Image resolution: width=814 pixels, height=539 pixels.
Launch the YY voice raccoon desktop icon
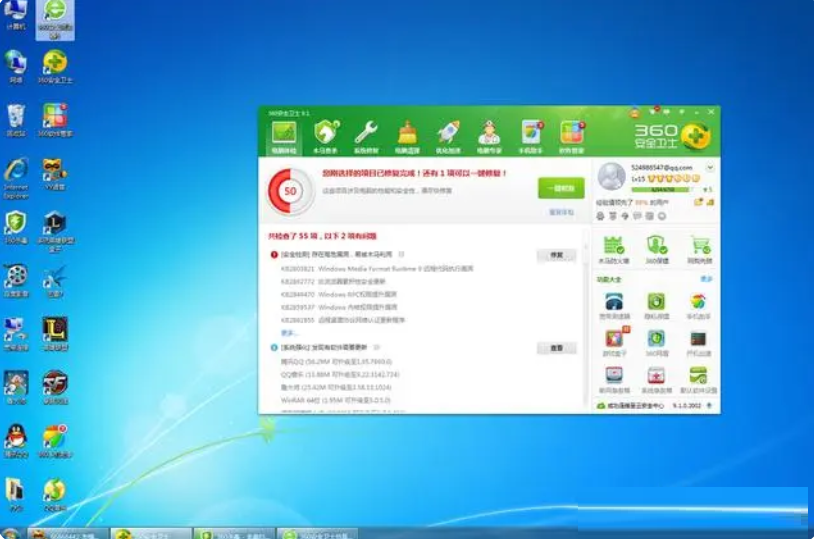point(55,174)
